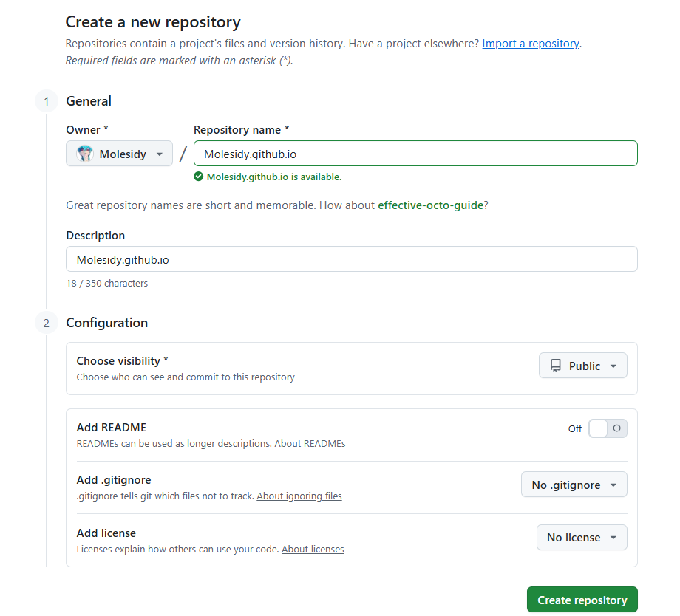Viewport: 680px width, 616px height.
Task: Select the step 1 circle beside General
Action: (46, 101)
